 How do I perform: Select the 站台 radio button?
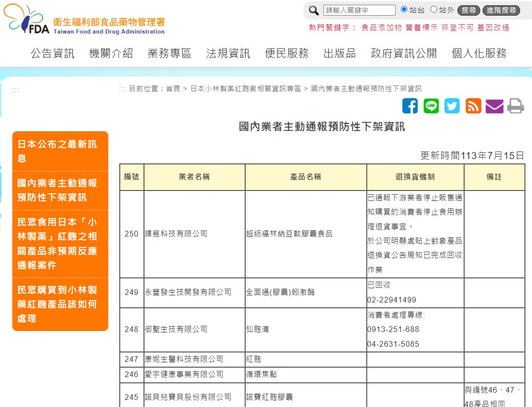point(404,9)
